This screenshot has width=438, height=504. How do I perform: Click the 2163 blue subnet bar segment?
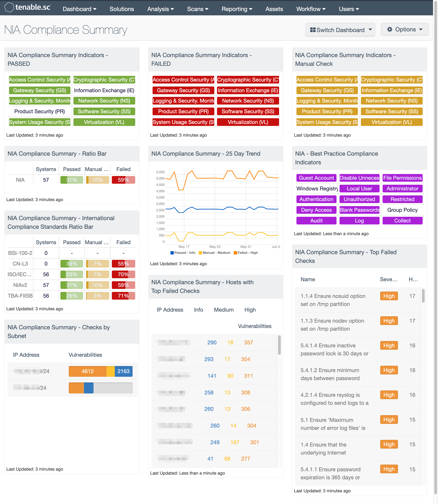tap(123, 371)
